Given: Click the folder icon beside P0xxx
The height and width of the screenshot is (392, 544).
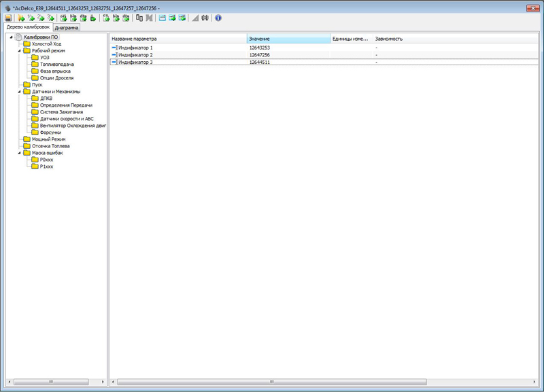Looking at the screenshot, I should (x=35, y=160).
